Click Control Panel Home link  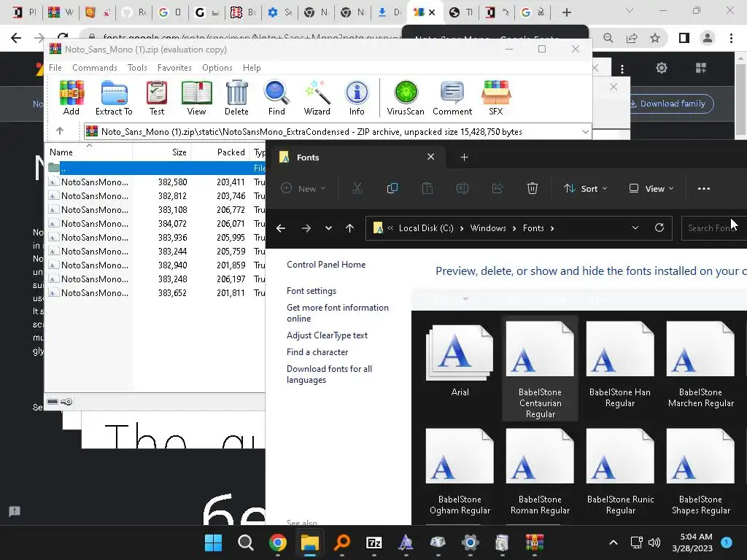326,265
